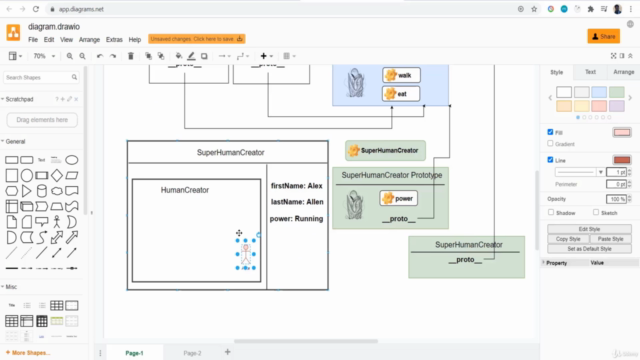
Task: Enable the Shadow checkbox
Action: point(551,212)
